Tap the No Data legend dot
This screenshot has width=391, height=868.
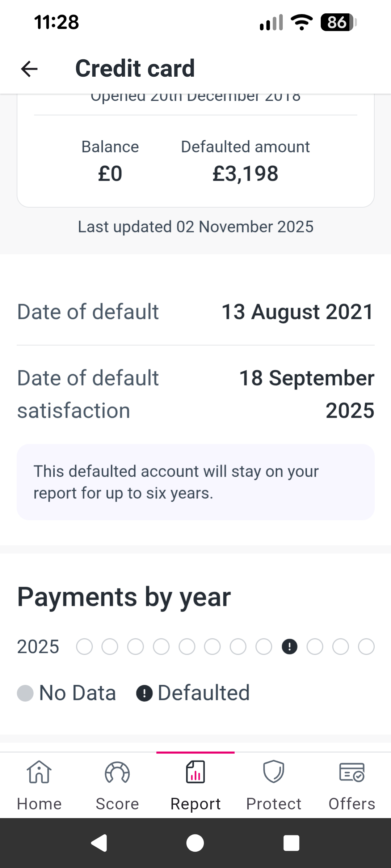pos(25,693)
